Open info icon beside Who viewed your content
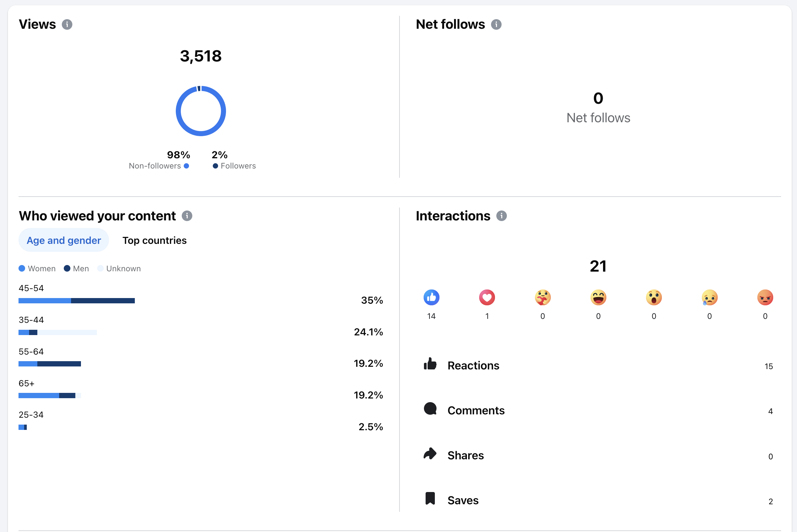The width and height of the screenshot is (797, 532). pos(187,216)
